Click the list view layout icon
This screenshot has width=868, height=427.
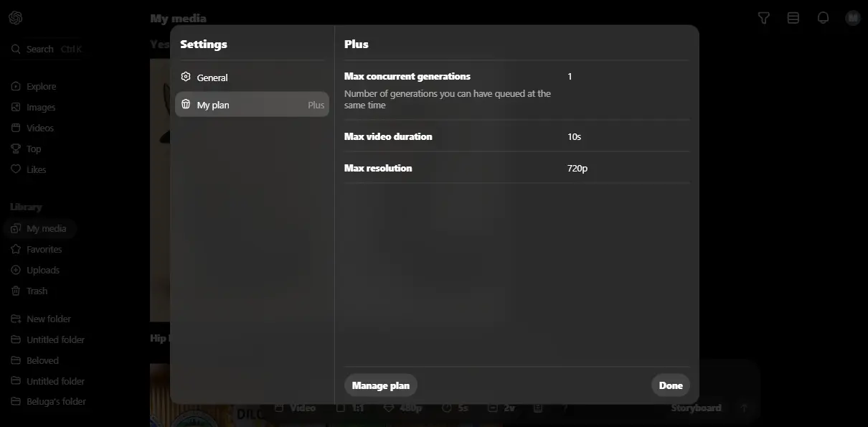tap(793, 18)
